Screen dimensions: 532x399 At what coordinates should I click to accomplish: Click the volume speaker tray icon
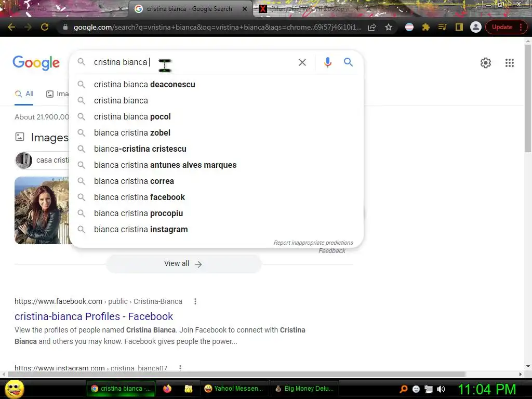(441, 389)
